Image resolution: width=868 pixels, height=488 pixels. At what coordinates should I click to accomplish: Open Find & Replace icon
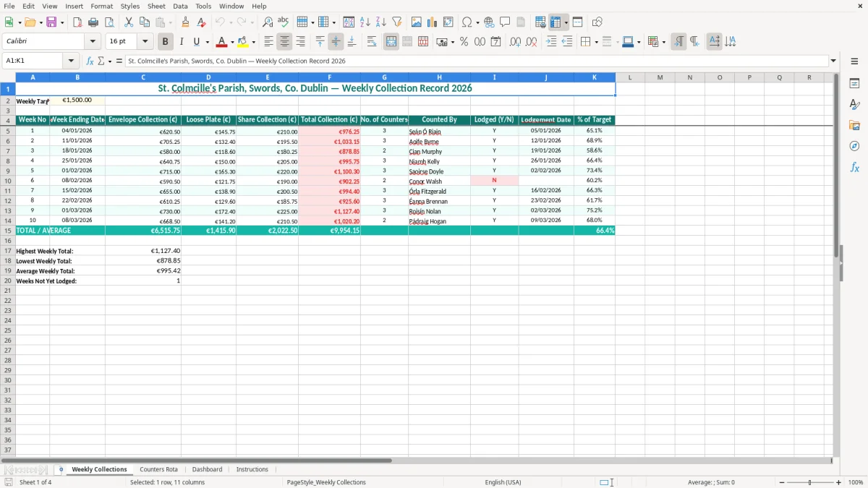[268, 22]
